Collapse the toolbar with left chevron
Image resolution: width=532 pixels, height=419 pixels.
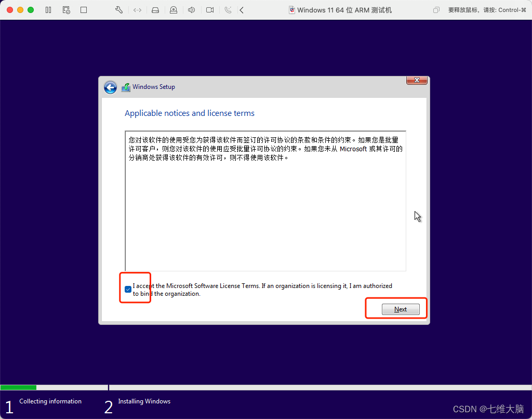pyautogui.click(x=242, y=10)
